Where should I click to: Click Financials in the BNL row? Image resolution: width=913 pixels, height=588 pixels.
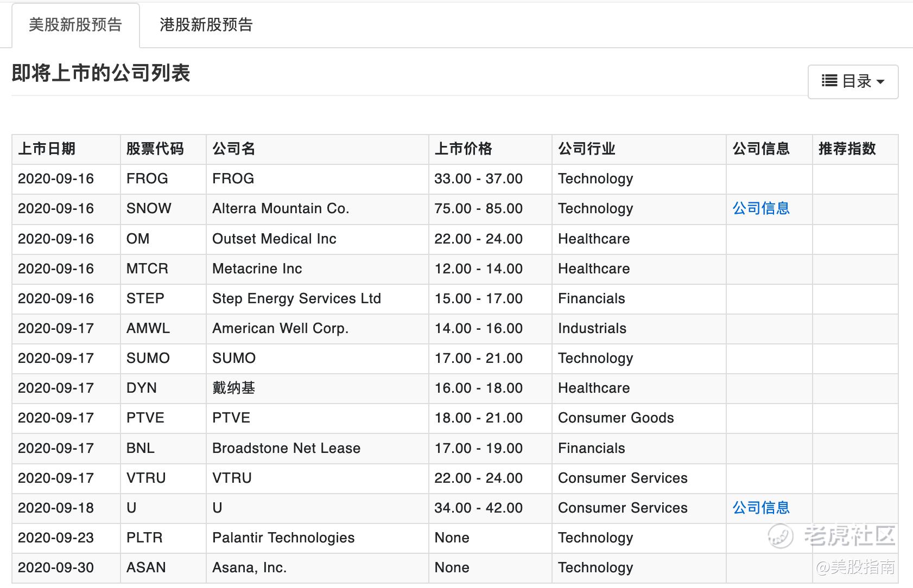[x=592, y=448]
